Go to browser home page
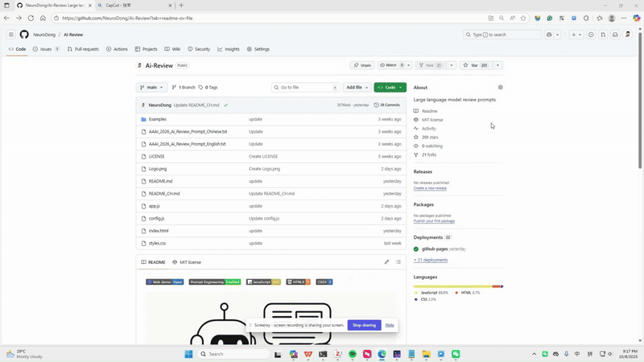The width and height of the screenshot is (644, 362). (43, 18)
